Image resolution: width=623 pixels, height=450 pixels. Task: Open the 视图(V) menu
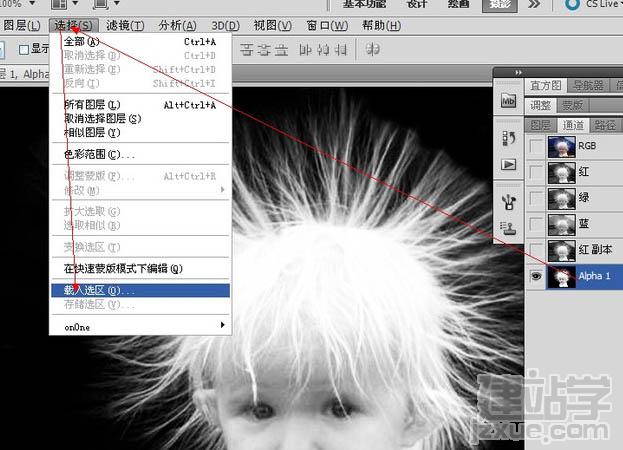point(273,26)
